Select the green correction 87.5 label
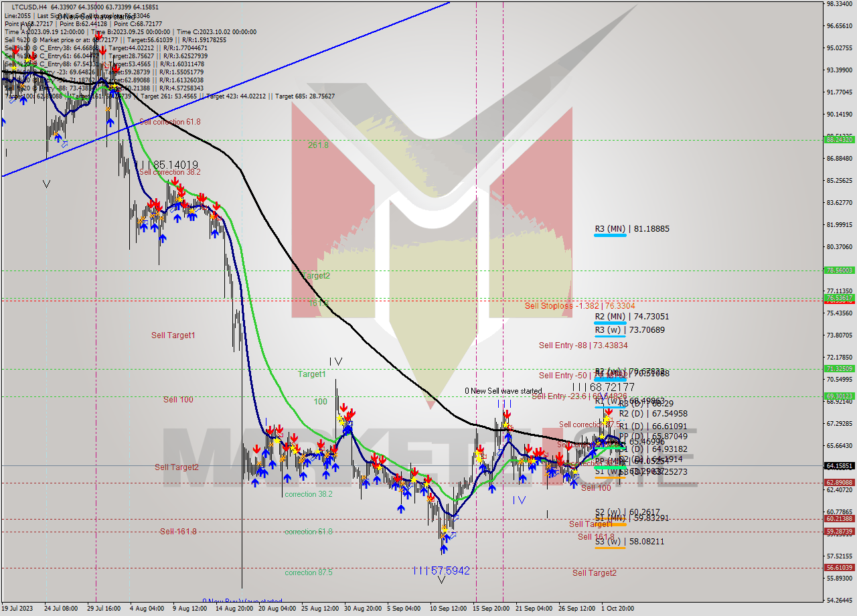This screenshot has height=616, width=857. pyautogui.click(x=309, y=572)
